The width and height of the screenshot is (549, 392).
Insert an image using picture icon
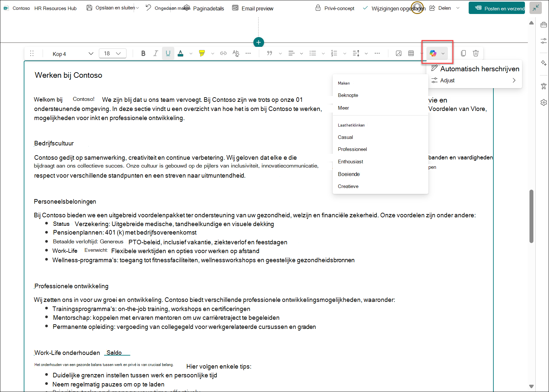[398, 53]
